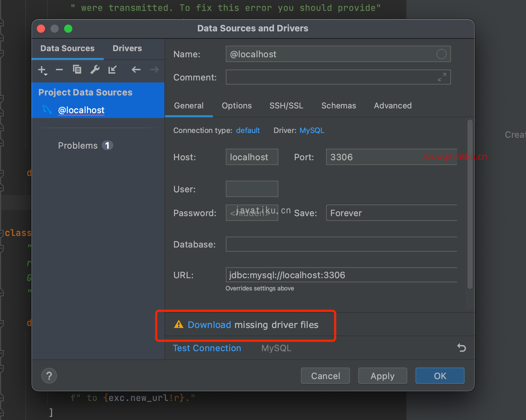This screenshot has width=526, height=420.
Task: Open the Schemas tab
Action: tap(339, 106)
